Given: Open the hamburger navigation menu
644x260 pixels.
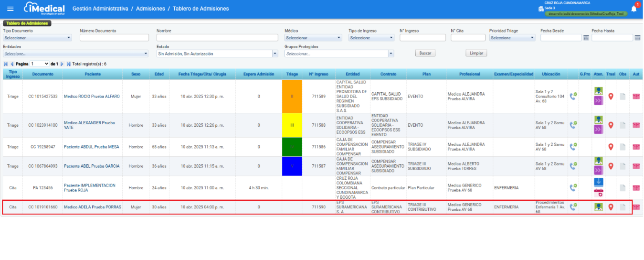Looking at the screenshot, I should click(x=11, y=9).
